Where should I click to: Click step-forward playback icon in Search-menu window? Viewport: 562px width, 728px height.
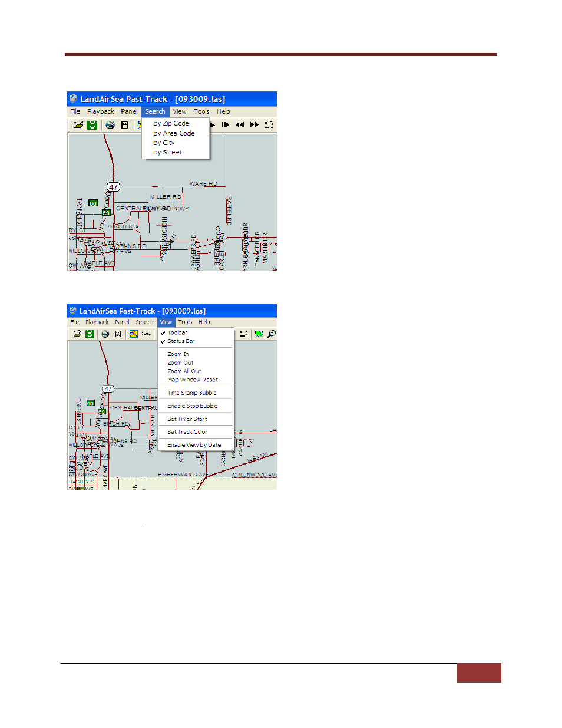(x=226, y=125)
